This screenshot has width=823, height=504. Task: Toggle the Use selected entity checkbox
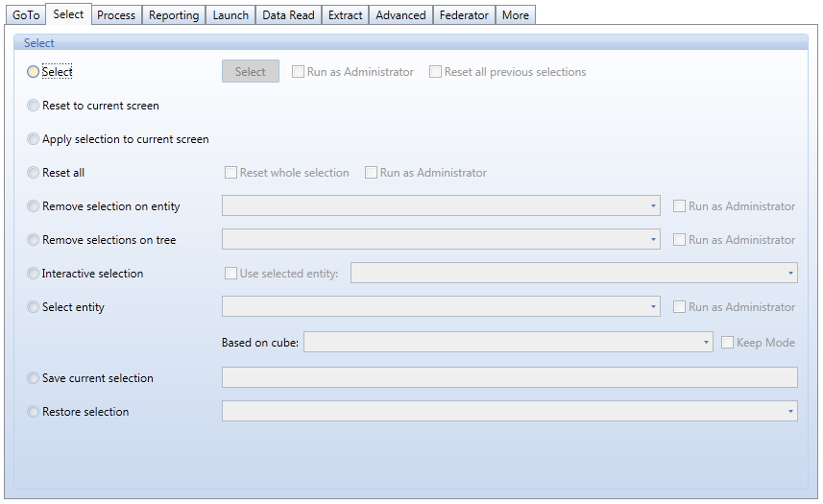[x=230, y=274]
